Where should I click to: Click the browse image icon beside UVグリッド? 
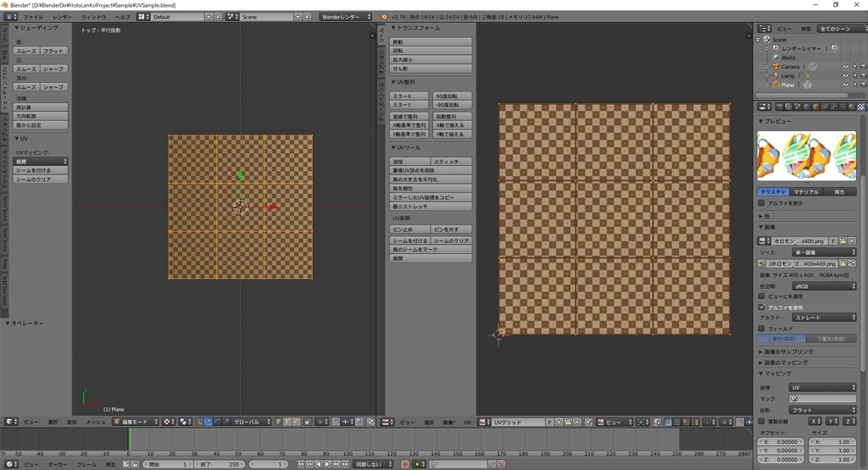[x=484, y=422]
